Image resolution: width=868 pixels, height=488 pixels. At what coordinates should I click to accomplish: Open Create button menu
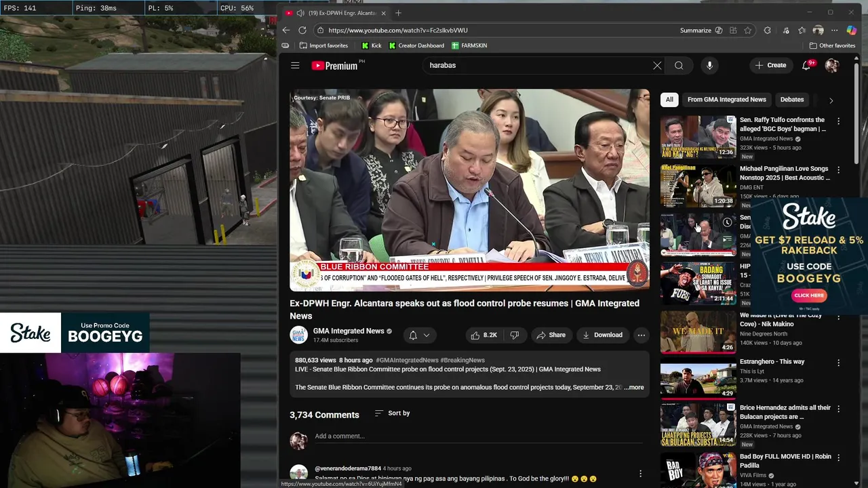pos(770,65)
